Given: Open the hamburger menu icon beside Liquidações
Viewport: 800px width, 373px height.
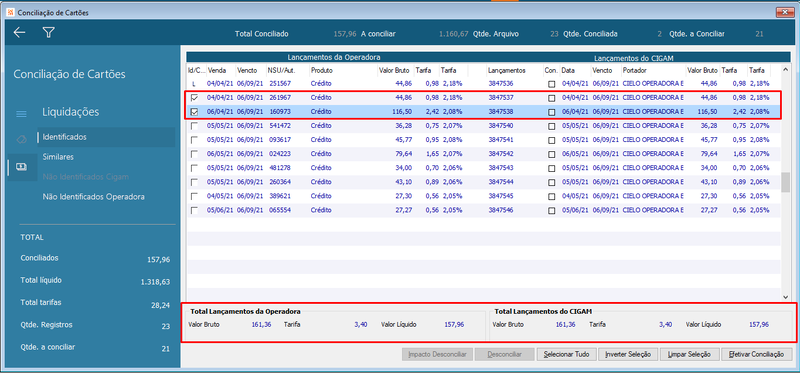Looking at the screenshot, I should (21, 114).
